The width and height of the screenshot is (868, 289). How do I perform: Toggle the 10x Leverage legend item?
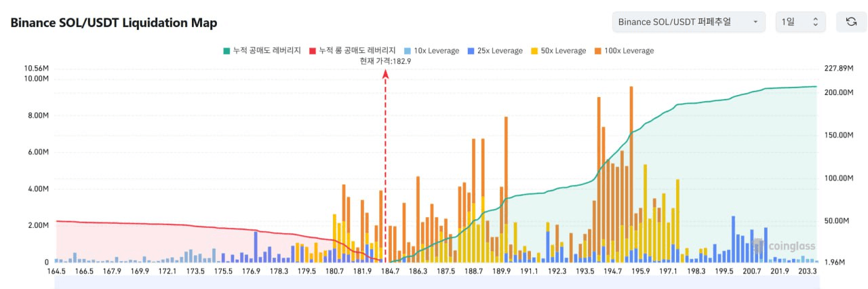click(x=431, y=51)
